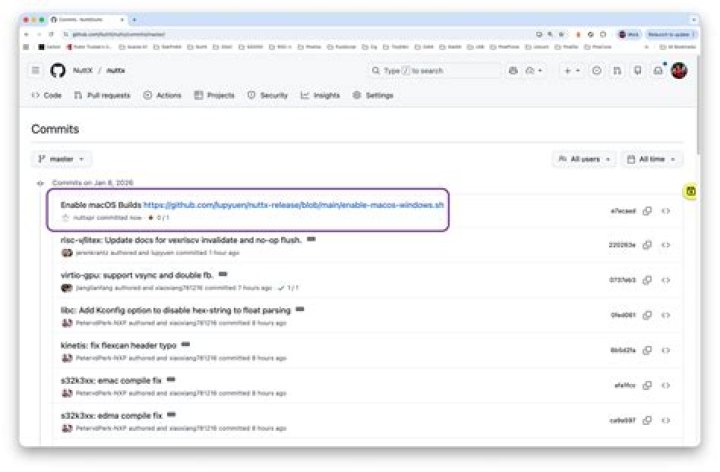Image resolution: width=720 pixels, height=472 pixels.
Task: Switch to the Actions tab
Action: (163, 95)
